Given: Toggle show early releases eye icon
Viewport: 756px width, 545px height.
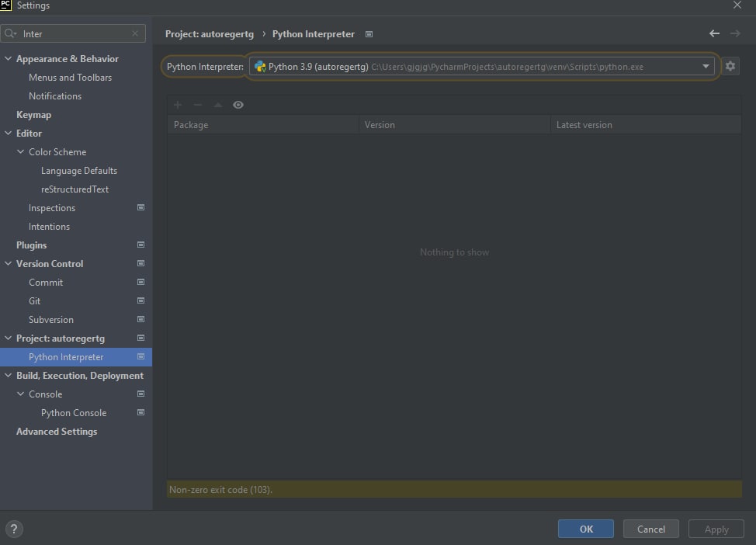Looking at the screenshot, I should pos(238,105).
